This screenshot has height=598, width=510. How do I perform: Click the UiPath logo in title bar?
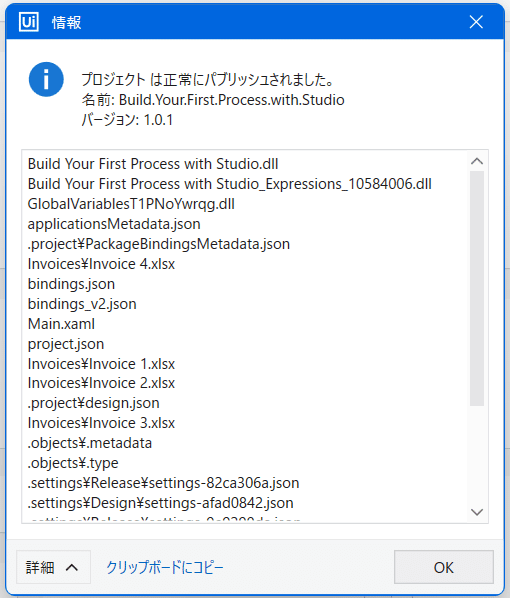tap(29, 22)
